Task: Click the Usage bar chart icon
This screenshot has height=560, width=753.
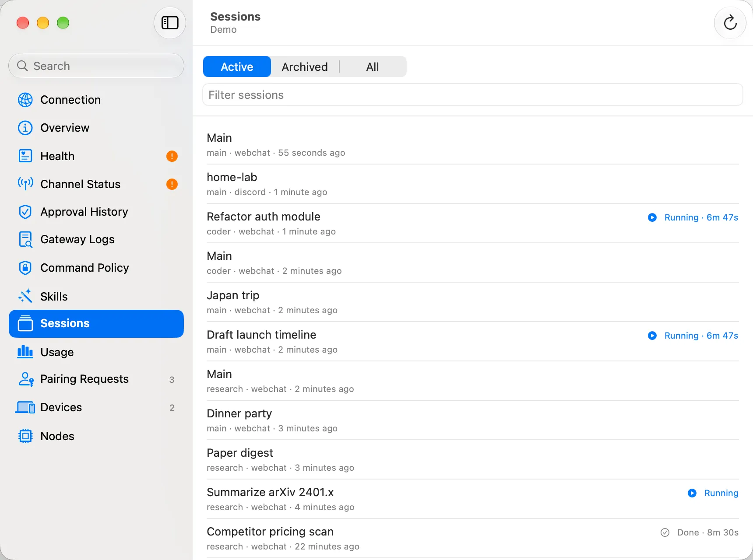Action: (25, 352)
